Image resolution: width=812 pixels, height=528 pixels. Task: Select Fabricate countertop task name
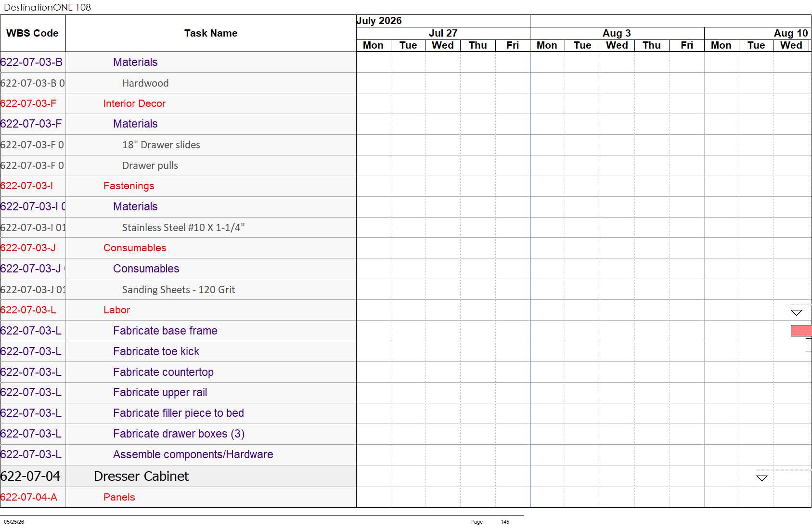pos(163,372)
